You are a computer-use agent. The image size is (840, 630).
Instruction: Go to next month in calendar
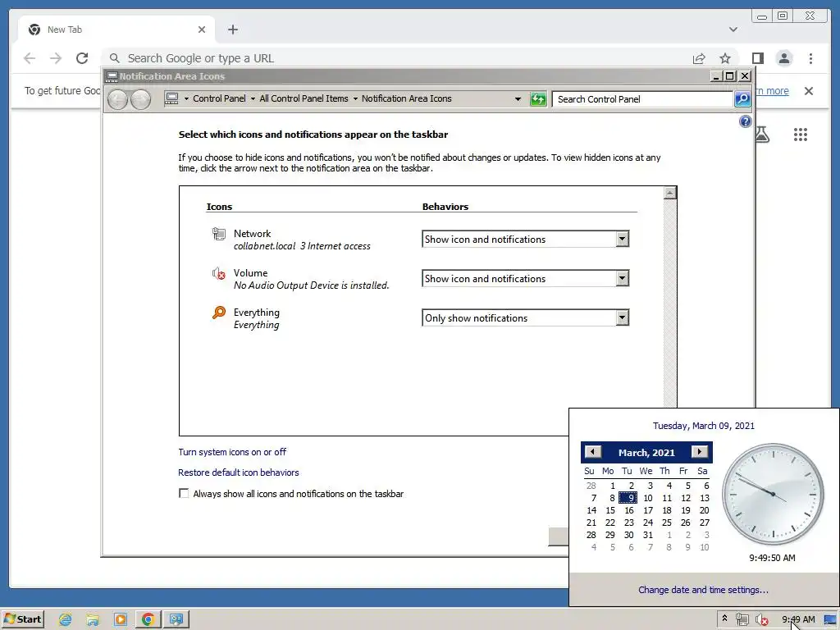click(x=700, y=452)
